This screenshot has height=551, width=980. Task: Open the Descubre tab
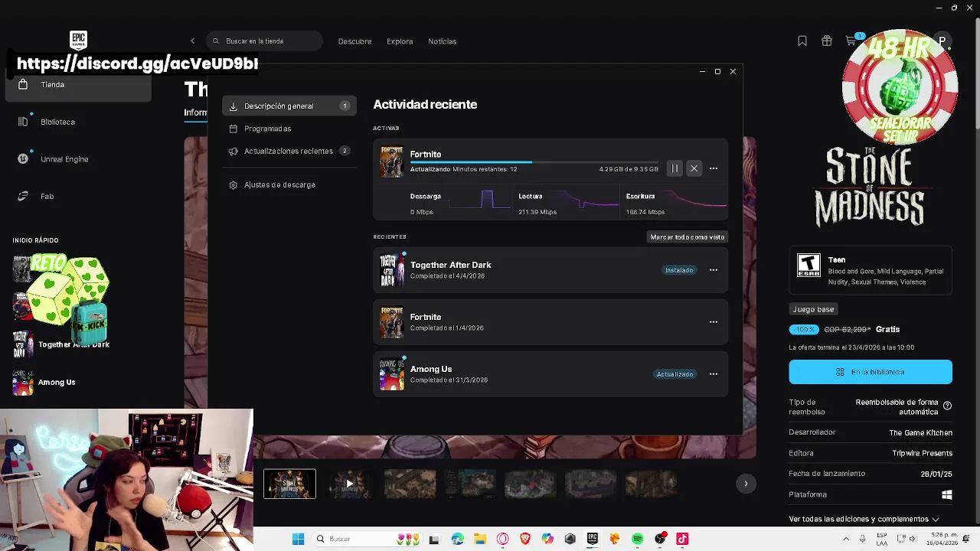[354, 41]
